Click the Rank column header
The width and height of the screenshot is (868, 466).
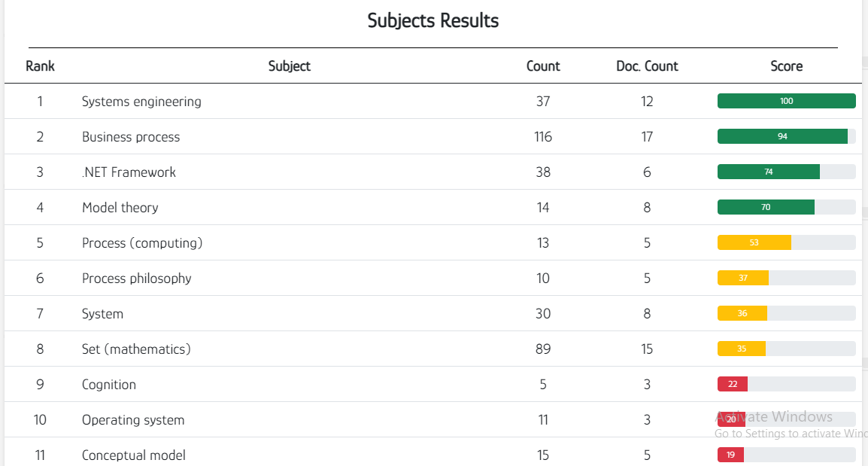click(x=40, y=66)
